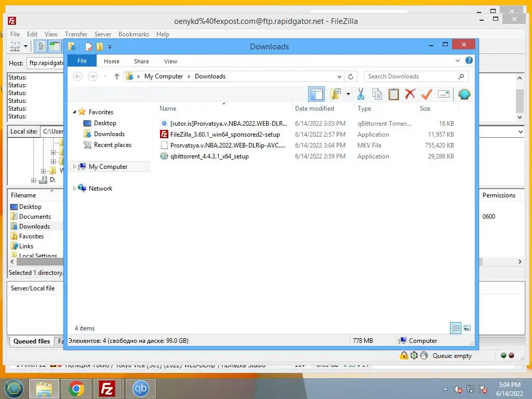
Task: Open the recent locations dropdown arrow
Action: [x=105, y=76]
